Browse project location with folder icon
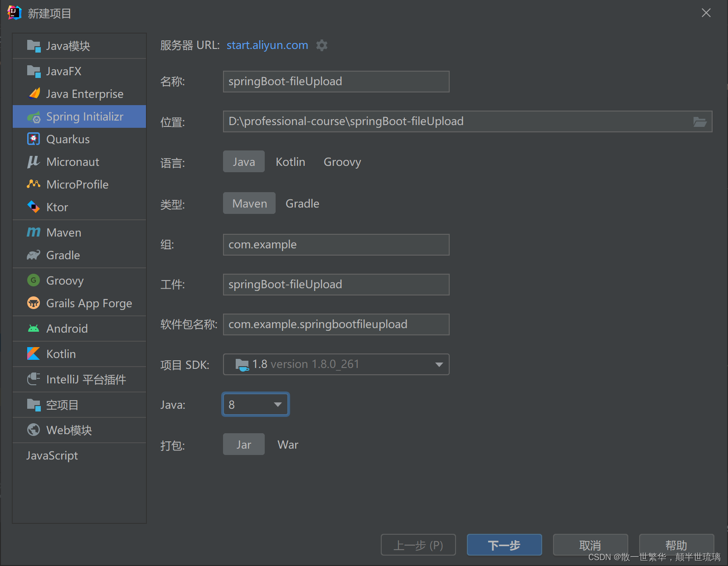Image resolution: width=728 pixels, height=566 pixels. [x=700, y=121]
